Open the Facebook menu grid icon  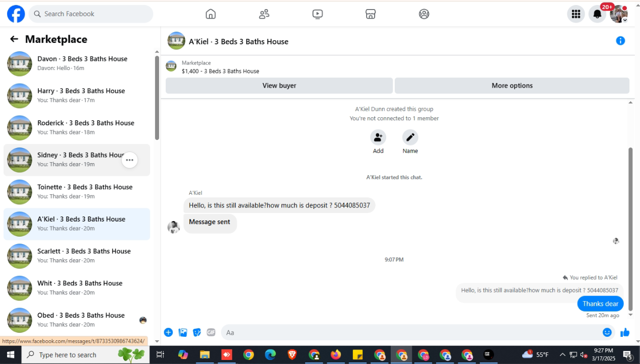(576, 14)
